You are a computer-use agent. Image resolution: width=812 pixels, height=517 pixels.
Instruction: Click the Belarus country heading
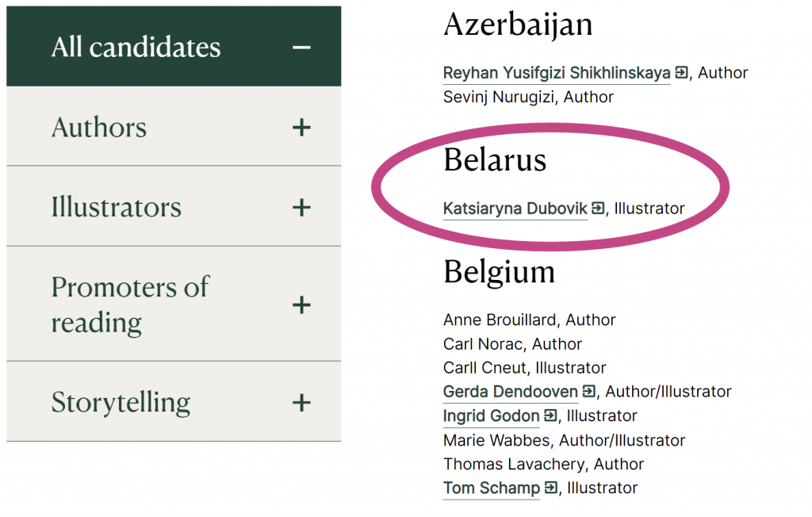click(x=495, y=160)
